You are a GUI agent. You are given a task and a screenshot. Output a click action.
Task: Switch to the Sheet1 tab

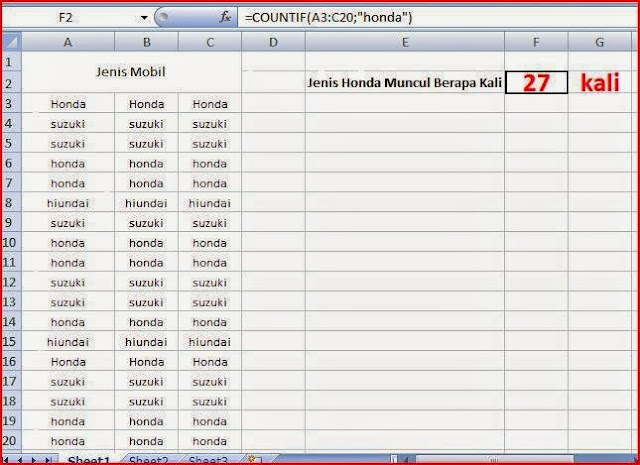[89, 460]
